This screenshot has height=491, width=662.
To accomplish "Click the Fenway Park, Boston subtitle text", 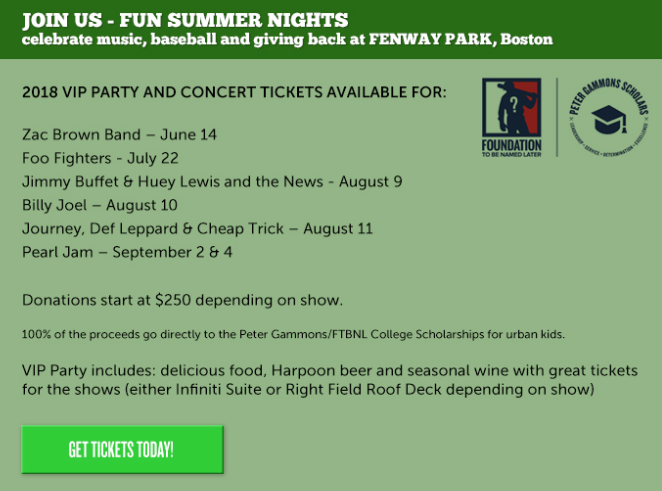I will [x=461, y=39].
